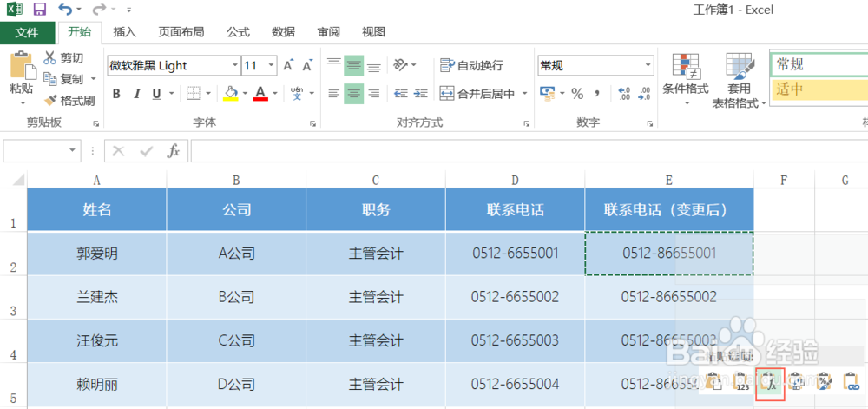The width and height of the screenshot is (868, 409).
Task: Toggle Wrap Text (自动换行)
Action: pyautogui.click(x=471, y=65)
